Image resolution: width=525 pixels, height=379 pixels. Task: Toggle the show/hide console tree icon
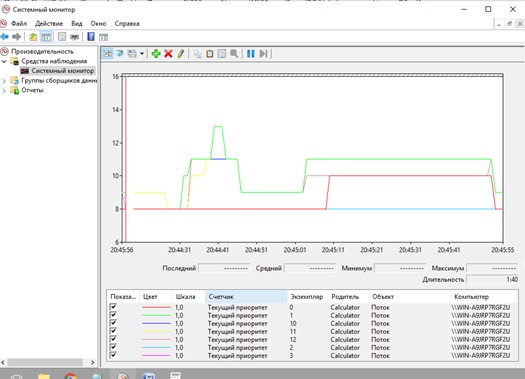tap(46, 37)
